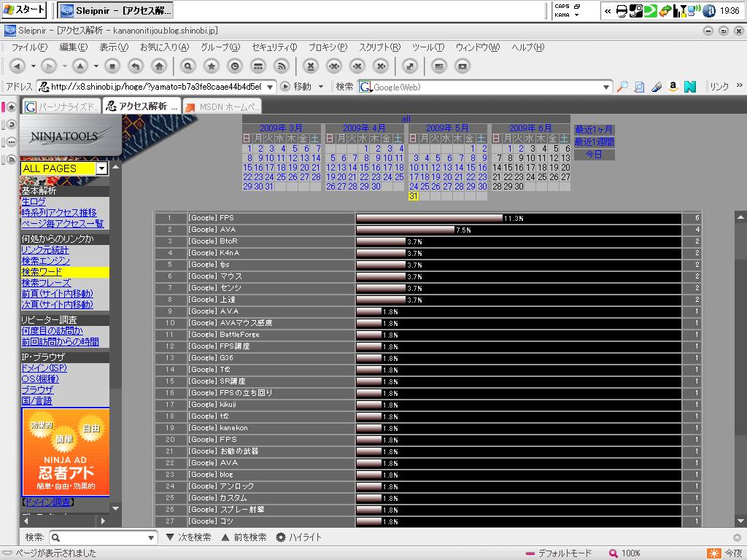Click the スタート button
The height and width of the screenshot is (560, 747).
(24, 10)
